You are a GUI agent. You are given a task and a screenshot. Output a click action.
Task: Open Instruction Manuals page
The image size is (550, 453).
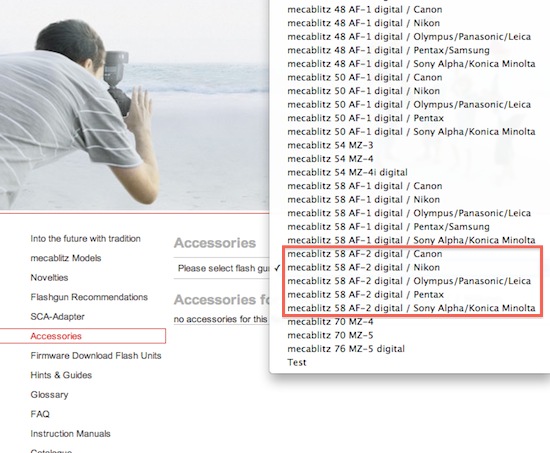(71, 434)
